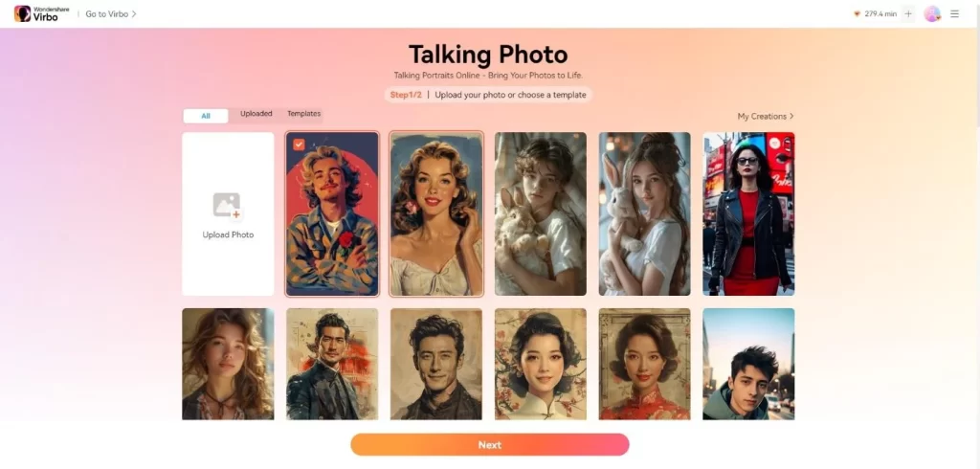The width and height of the screenshot is (980, 469).
Task: Click the Upload Photo card
Action: click(228, 213)
